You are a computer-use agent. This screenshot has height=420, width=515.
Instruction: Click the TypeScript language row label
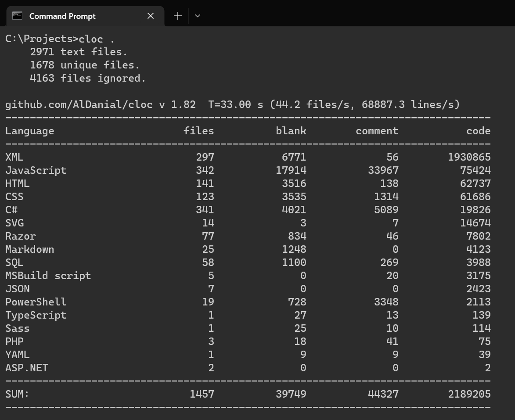click(x=36, y=315)
